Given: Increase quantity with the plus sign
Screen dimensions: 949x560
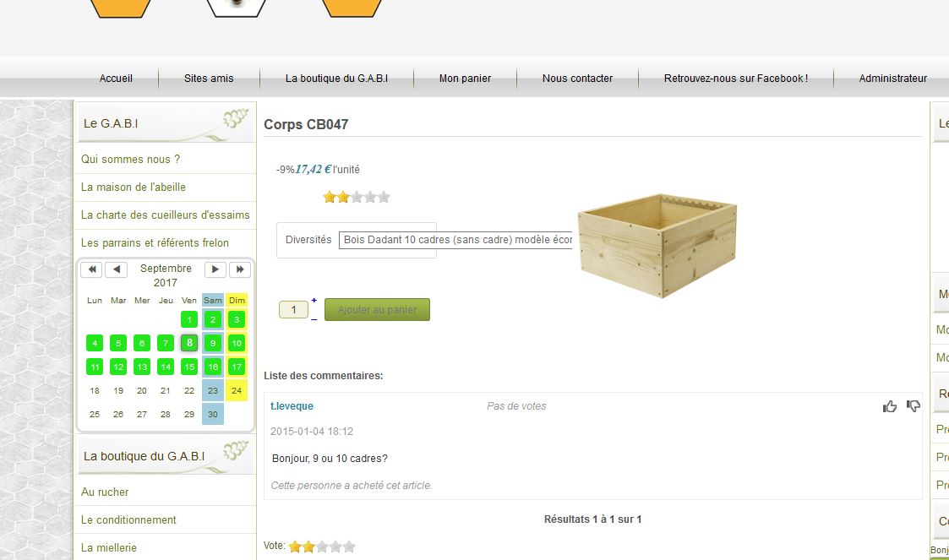Looking at the screenshot, I should coord(314,301).
